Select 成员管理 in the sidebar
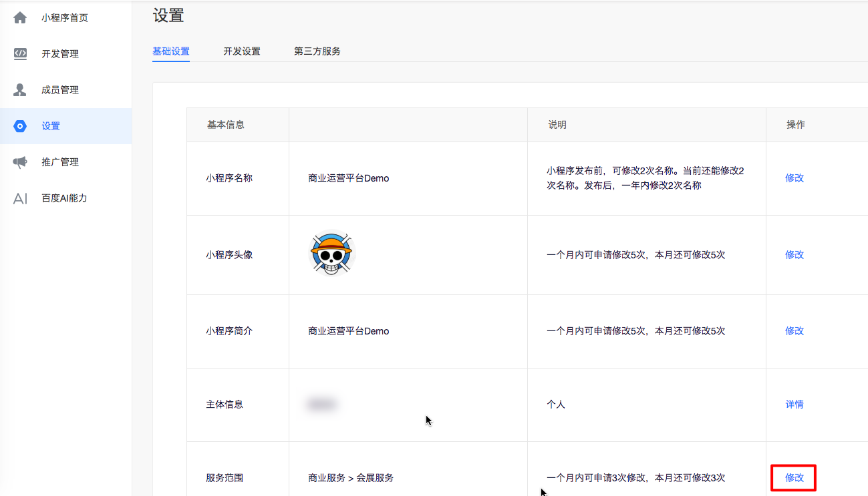868x496 pixels. [x=60, y=90]
